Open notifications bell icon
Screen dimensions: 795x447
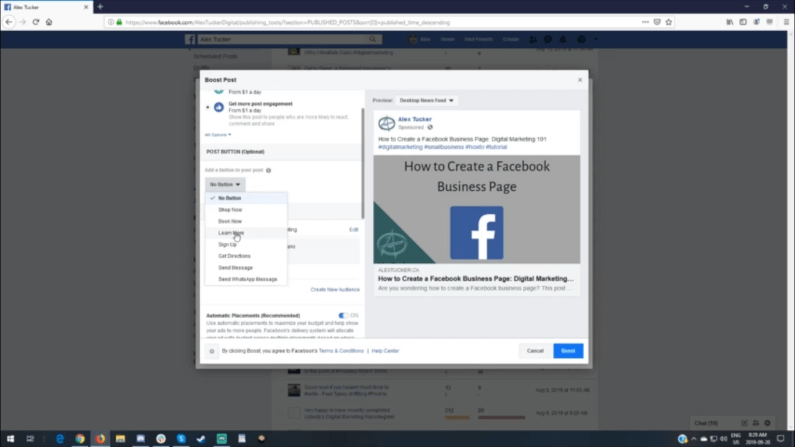[x=563, y=39]
